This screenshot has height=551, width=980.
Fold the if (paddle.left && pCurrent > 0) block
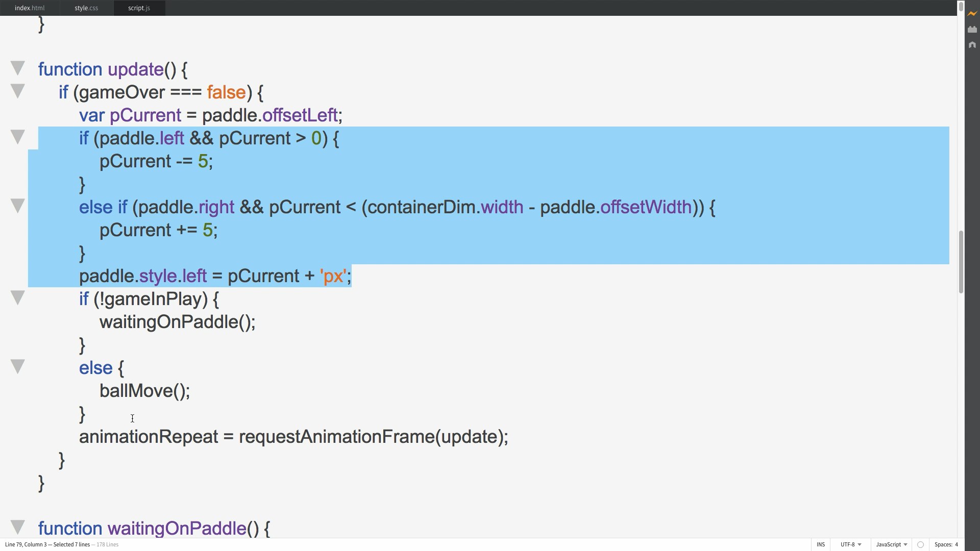pyautogui.click(x=17, y=137)
